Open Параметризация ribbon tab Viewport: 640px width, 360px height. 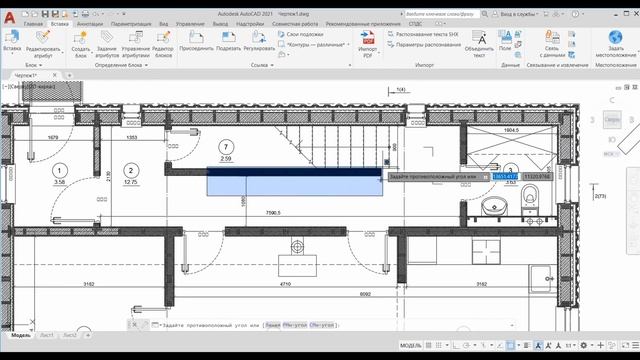[131, 24]
